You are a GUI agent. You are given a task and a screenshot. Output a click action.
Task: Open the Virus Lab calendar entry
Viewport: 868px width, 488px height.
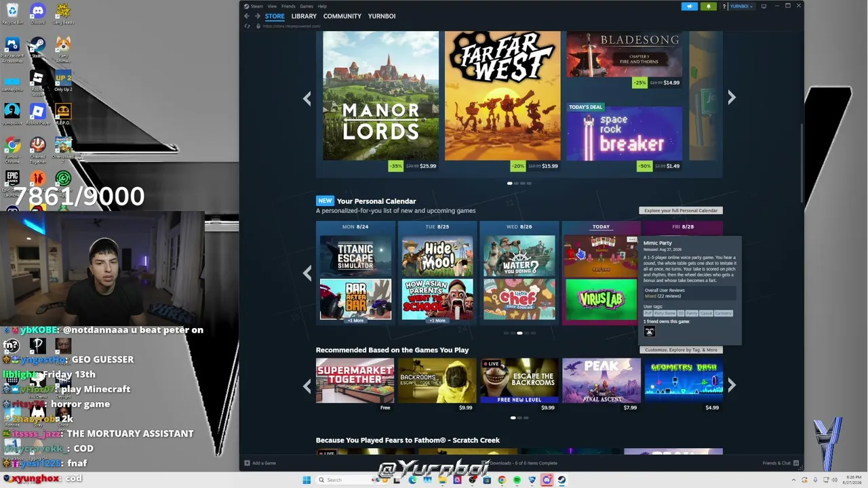(601, 299)
